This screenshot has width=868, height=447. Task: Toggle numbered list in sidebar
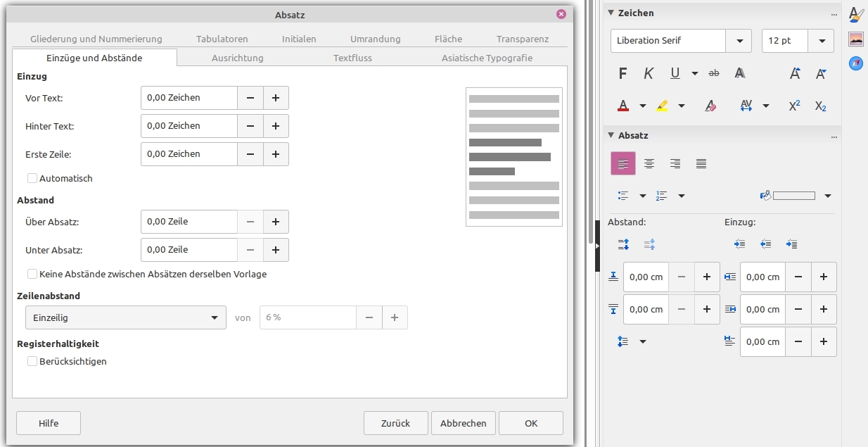point(661,196)
